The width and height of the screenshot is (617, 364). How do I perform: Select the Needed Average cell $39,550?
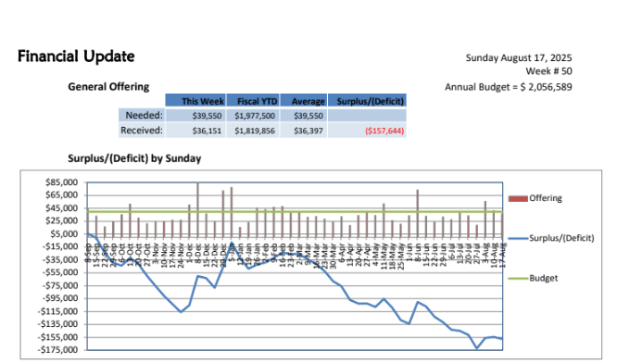point(303,115)
